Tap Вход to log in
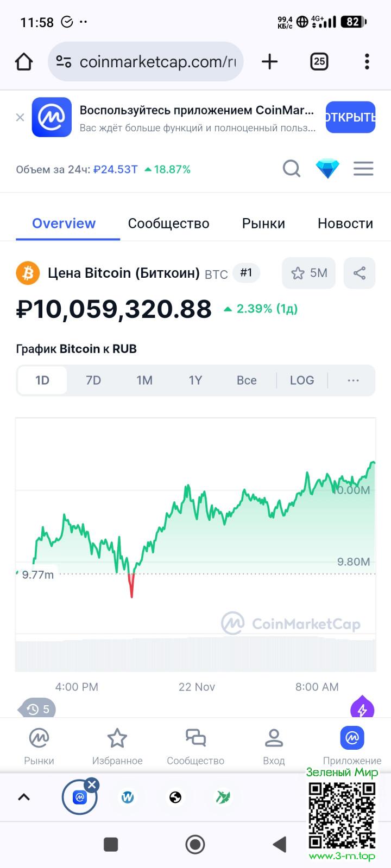 click(x=274, y=746)
